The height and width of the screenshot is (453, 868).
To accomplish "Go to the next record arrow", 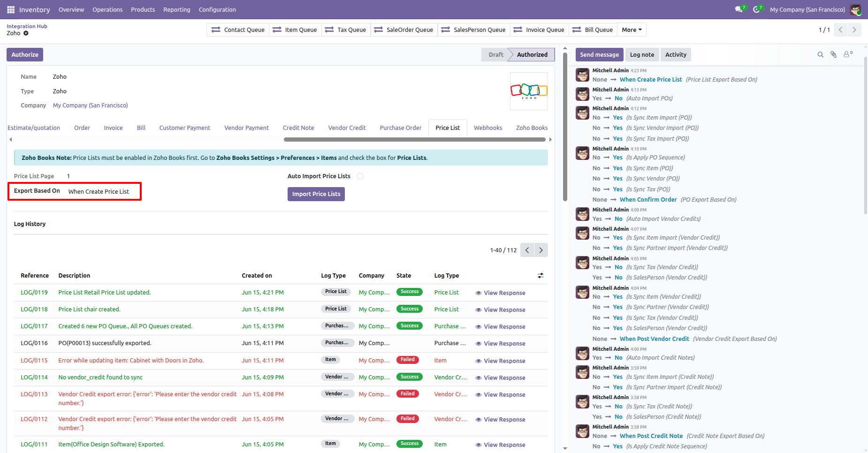I will tap(854, 30).
